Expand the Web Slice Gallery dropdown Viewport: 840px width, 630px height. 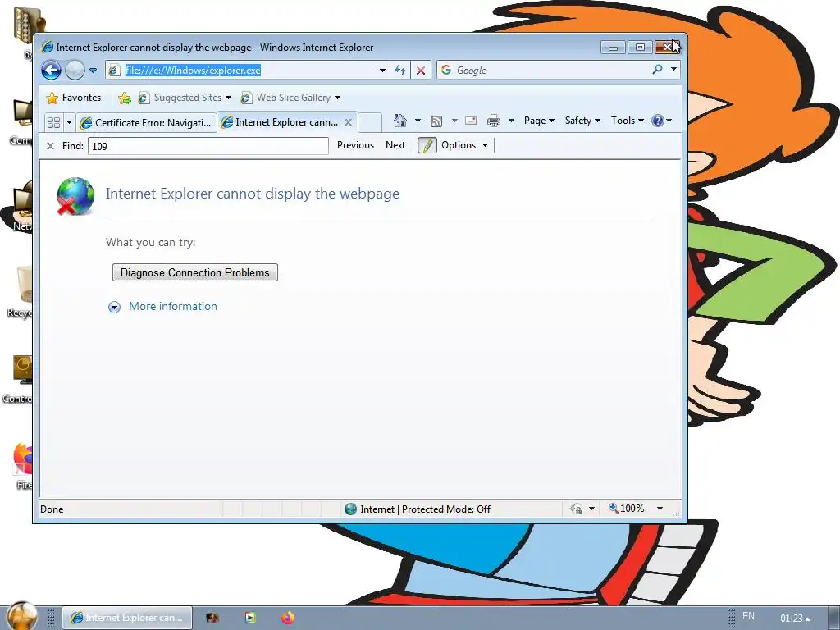337,98
